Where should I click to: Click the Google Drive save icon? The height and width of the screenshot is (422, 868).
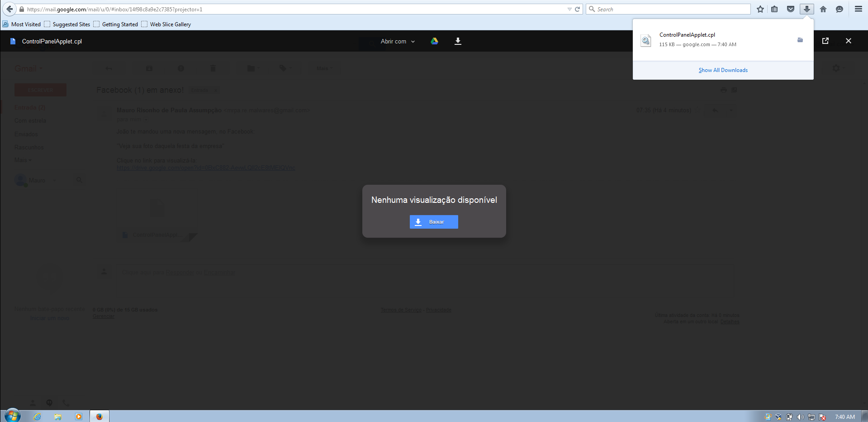[434, 41]
